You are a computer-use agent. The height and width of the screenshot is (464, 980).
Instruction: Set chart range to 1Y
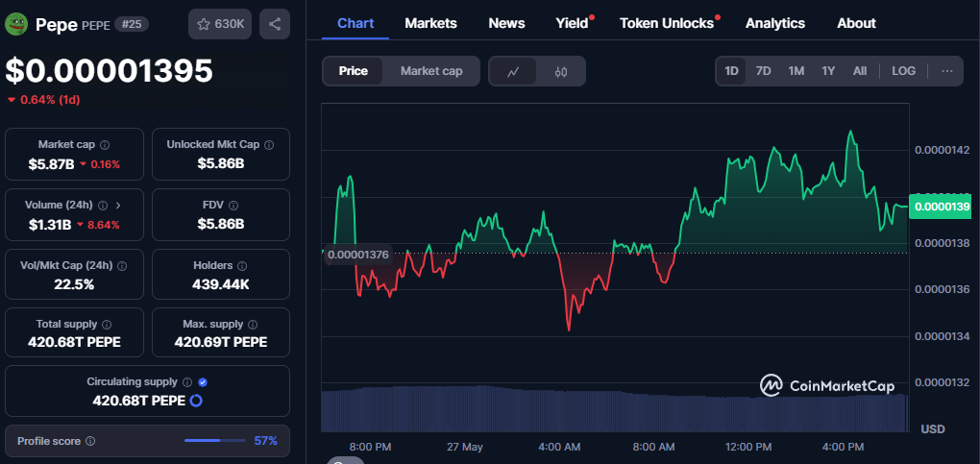point(828,71)
